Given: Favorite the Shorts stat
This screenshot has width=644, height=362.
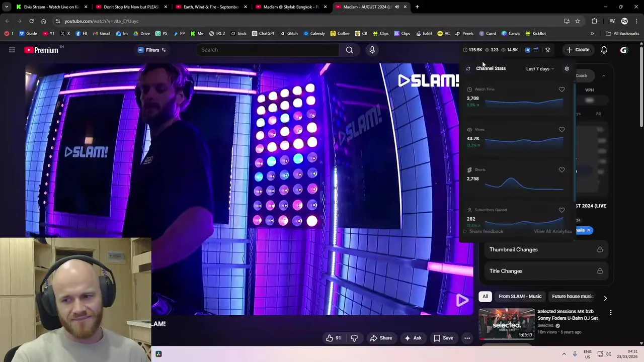Looking at the screenshot, I should point(561,170).
